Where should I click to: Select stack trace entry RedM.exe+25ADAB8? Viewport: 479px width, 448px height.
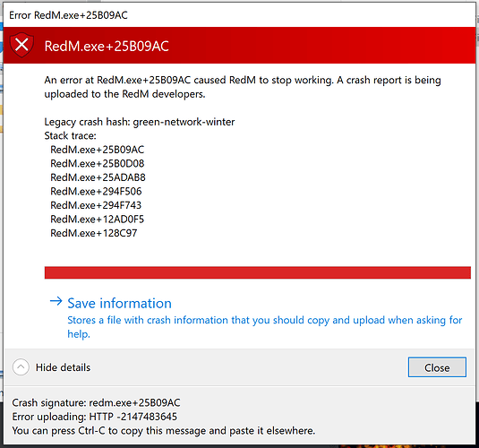pos(98,177)
